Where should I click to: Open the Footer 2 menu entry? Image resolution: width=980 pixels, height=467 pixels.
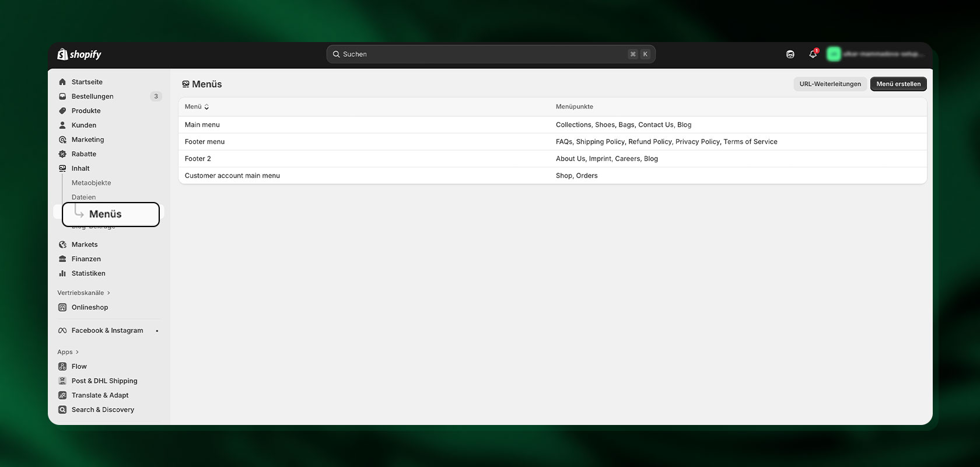pos(198,159)
